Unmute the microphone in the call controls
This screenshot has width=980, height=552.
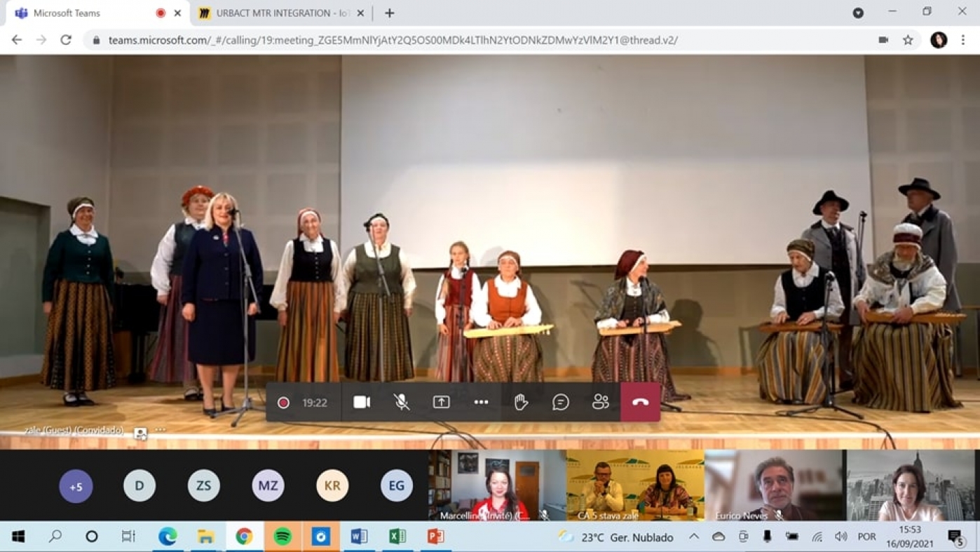pyautogui.click(x=401, y=402)
